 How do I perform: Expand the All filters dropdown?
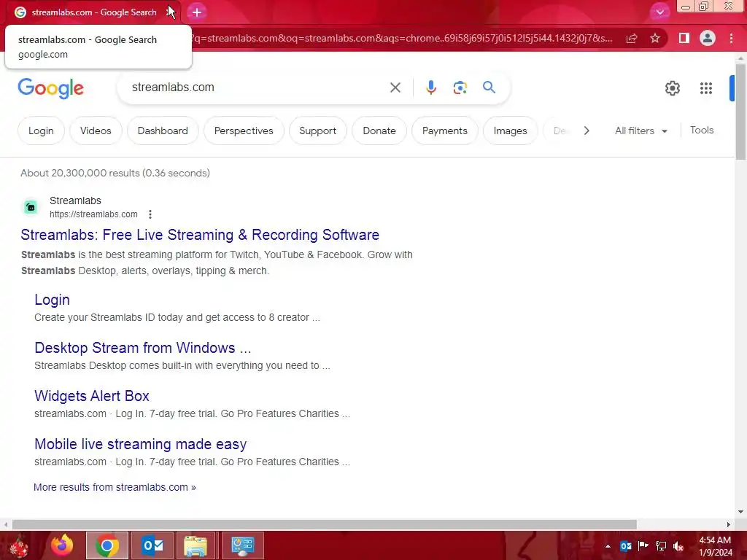click(641, 131)
